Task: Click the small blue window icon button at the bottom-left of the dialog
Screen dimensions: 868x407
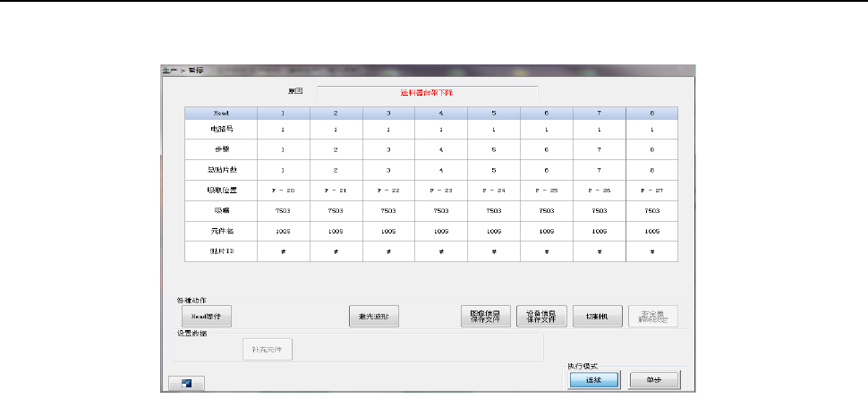Action: click(x=186, y=383)
